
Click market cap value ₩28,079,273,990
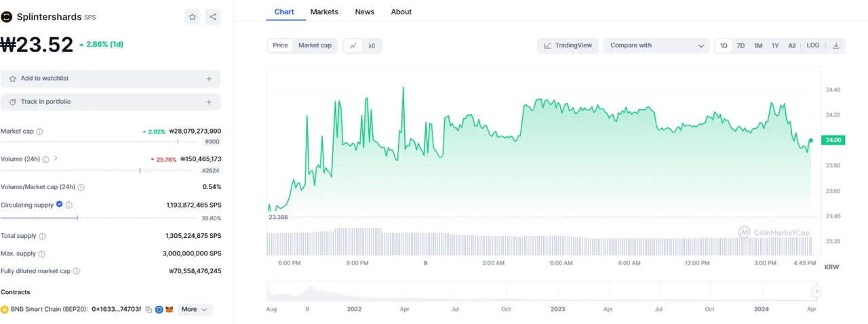[195, 131]
